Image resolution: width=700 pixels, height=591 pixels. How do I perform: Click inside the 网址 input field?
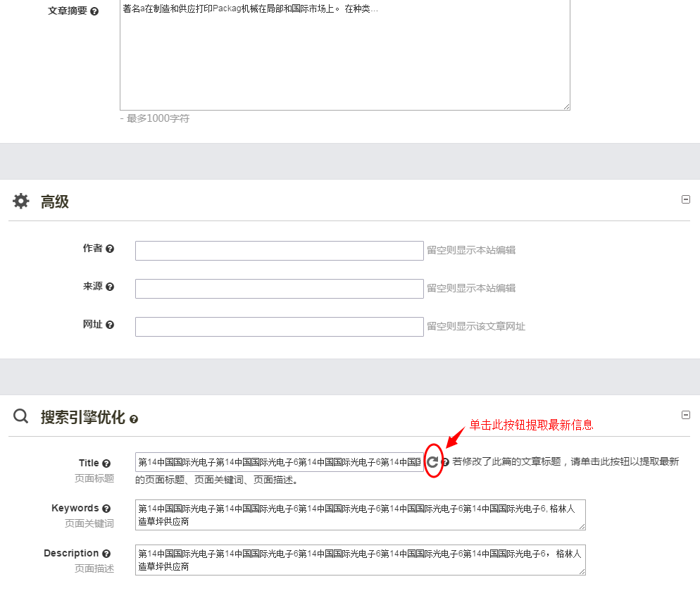tap(279, 326)
